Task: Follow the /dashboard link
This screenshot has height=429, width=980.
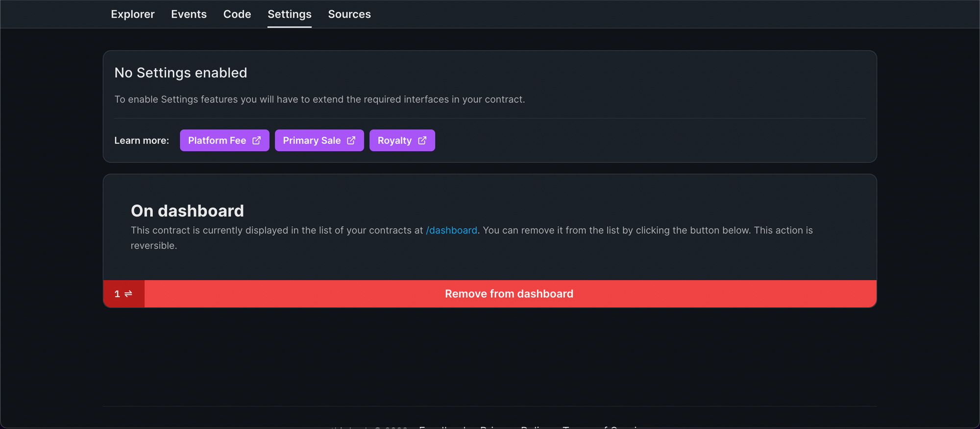Action: [451, 230]
